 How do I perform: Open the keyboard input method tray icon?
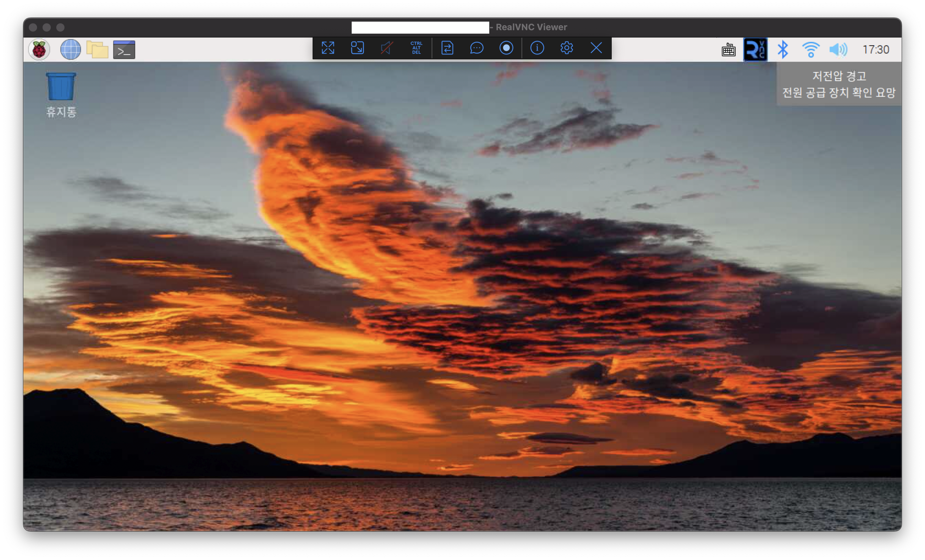(x=729, y=49)
